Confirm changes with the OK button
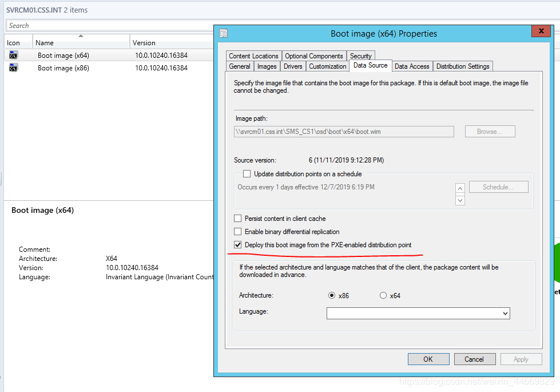 click(428, 359)
